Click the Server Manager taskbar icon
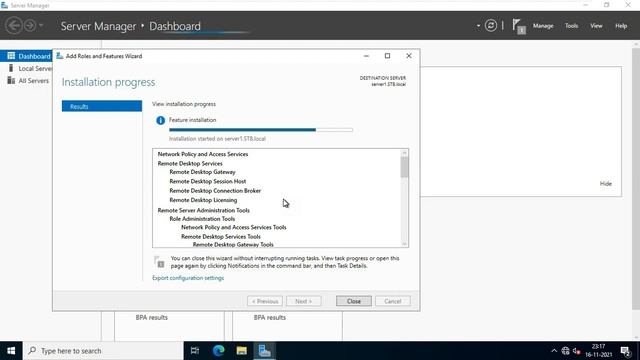Screen dimensions: 640x360 pos(264,351)
